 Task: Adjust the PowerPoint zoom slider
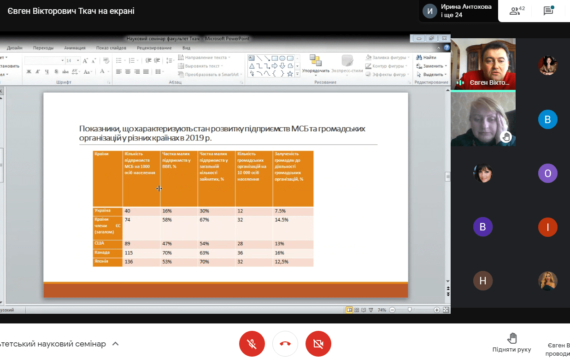410,310
